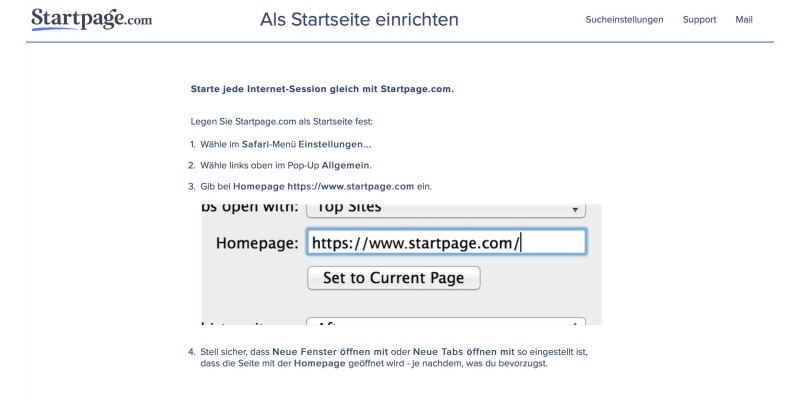The height and width of the screenshot is (400, 800).
Task: Expand the partially visible dropdown below the button
Action: coord(445,322)
